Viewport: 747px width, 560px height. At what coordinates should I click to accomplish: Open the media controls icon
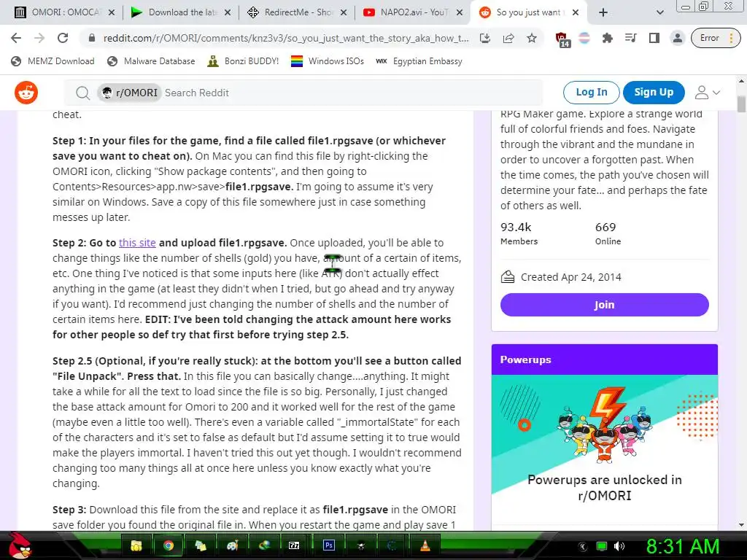tap(631, 38)
